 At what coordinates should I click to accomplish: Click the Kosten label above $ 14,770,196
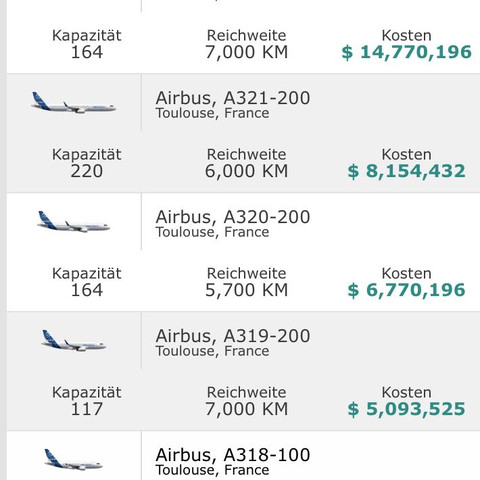406,36
